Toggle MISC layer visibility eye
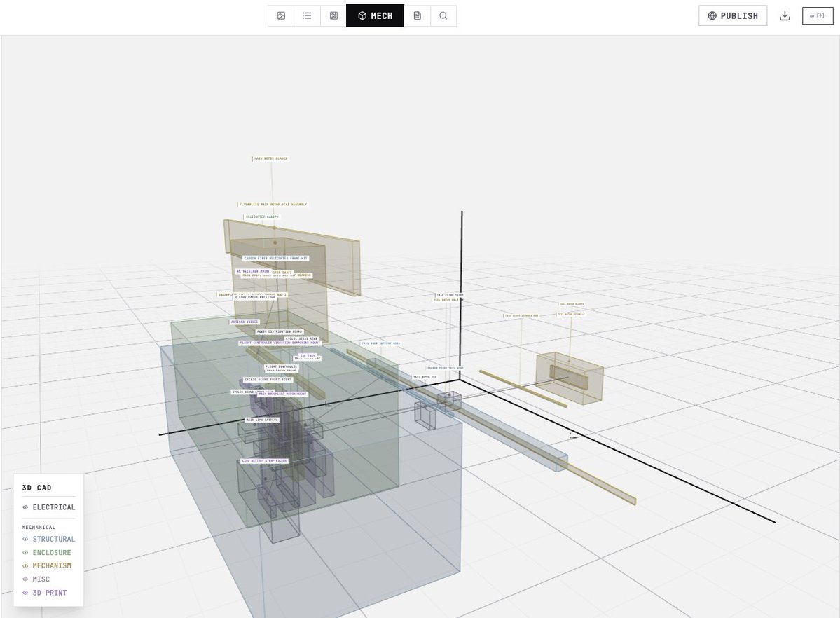Image resolution: width=840 pixels, height=618 pixels. pos(25,579)
